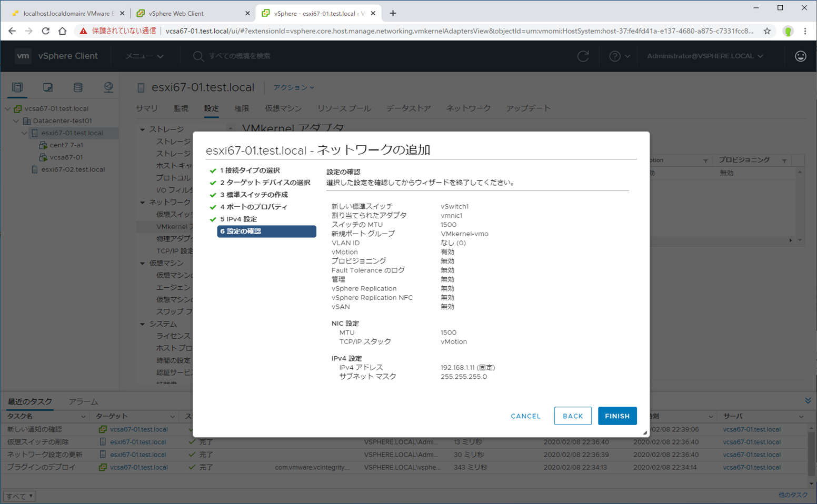Click the BACK button in the wizard

point(573,416)
